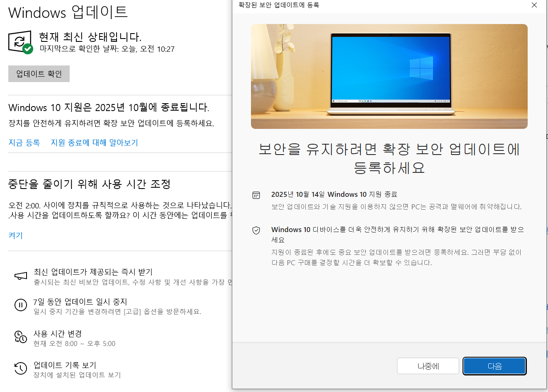Image resolution: width=548 pixels, height=392 pixels.
Task: Select 최신 업데이트가 제공되는 즉시 받기 option
Action: [93, 272]
